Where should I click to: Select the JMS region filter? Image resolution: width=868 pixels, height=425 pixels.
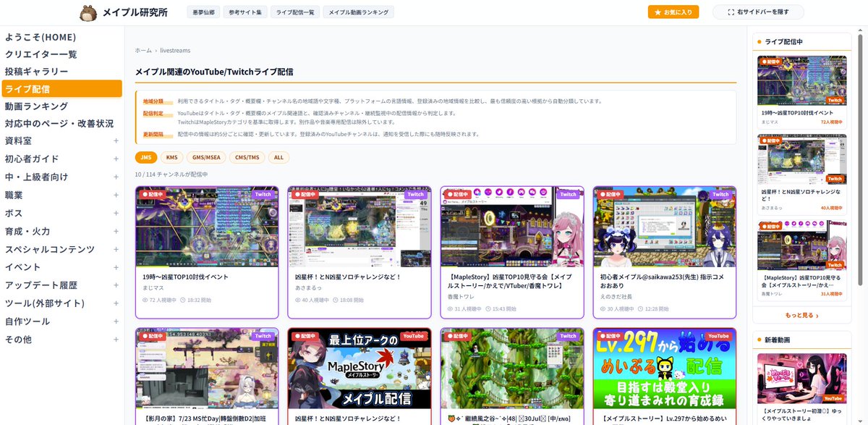click(x=146, y=157)
